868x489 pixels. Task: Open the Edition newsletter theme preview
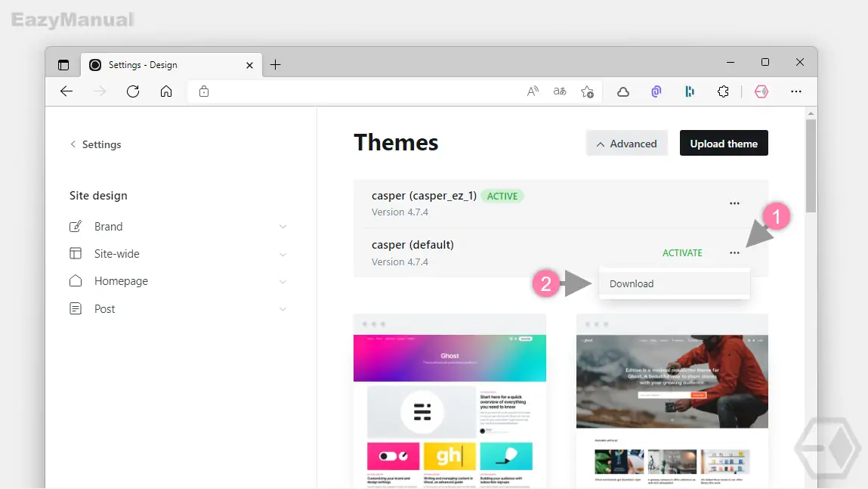[672, 401]
